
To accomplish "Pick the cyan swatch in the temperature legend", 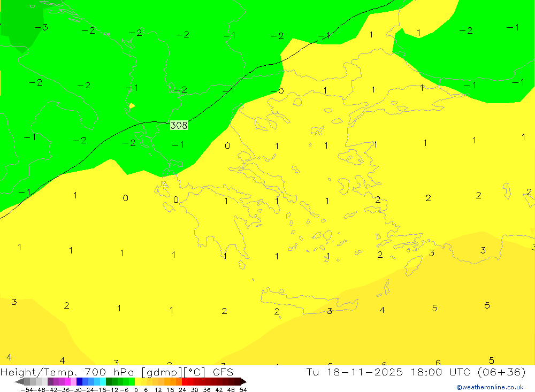I will coord(103,382).
